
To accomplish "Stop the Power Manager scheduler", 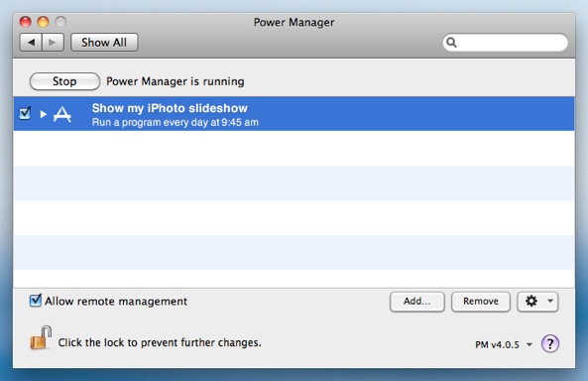I will (64, 81).
